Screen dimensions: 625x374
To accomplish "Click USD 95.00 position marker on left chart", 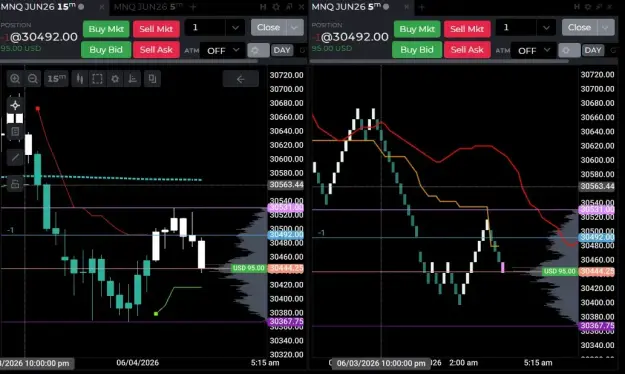I will coord(249,268).
